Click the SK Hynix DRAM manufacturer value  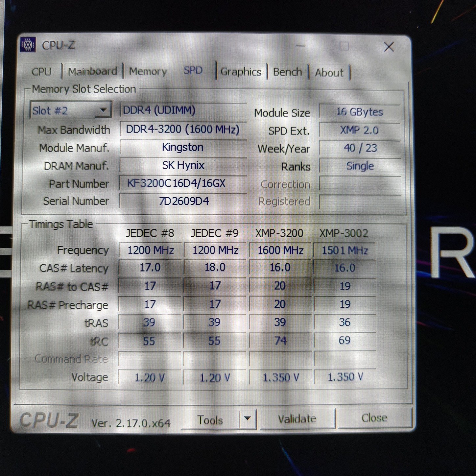[183, 165]
